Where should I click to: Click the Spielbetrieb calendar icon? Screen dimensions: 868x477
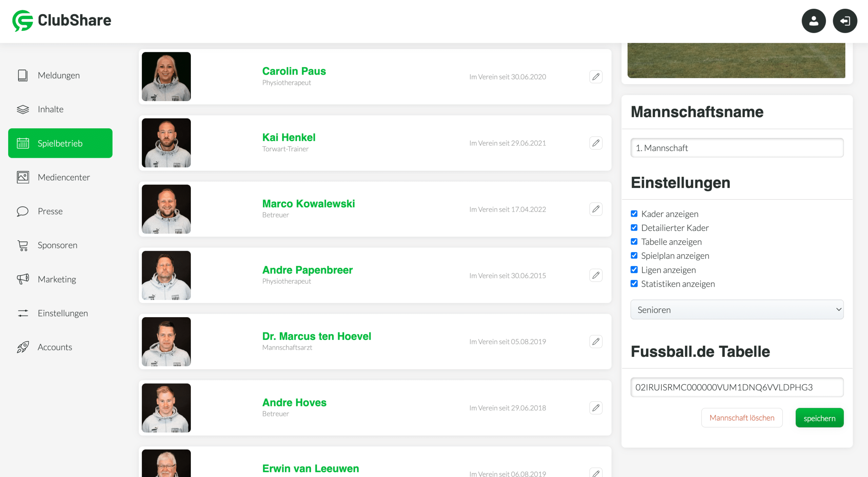(23, 143)
